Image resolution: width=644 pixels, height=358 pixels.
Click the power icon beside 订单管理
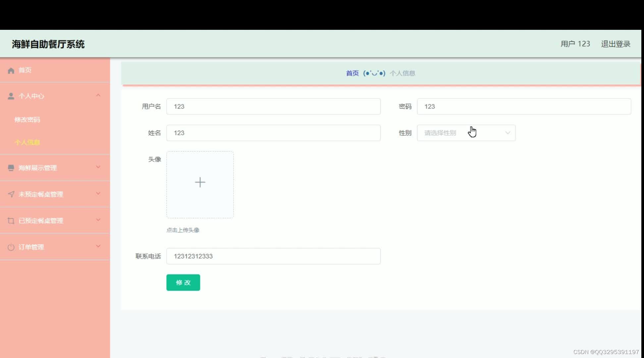click(11, 247)
